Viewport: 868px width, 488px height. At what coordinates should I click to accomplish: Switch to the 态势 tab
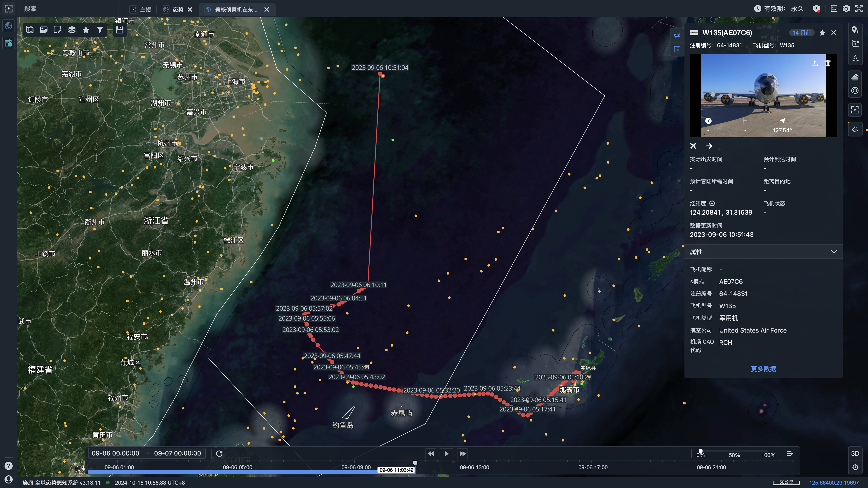[x=178, y=9]
